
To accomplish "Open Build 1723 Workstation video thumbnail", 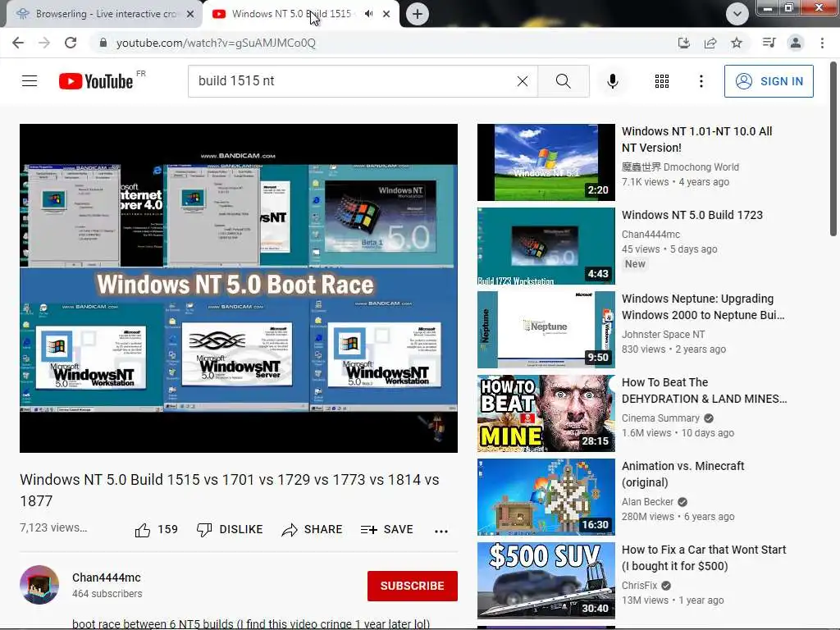I will pyautogui.click(x=546, y=246).
